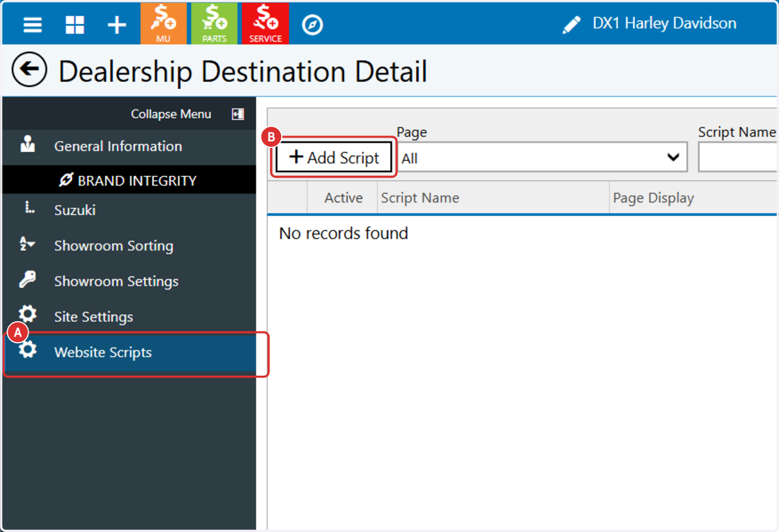Screen dimensions: 779x532
Task: Select Website Scripts menu item
Action: pos(129,352)
